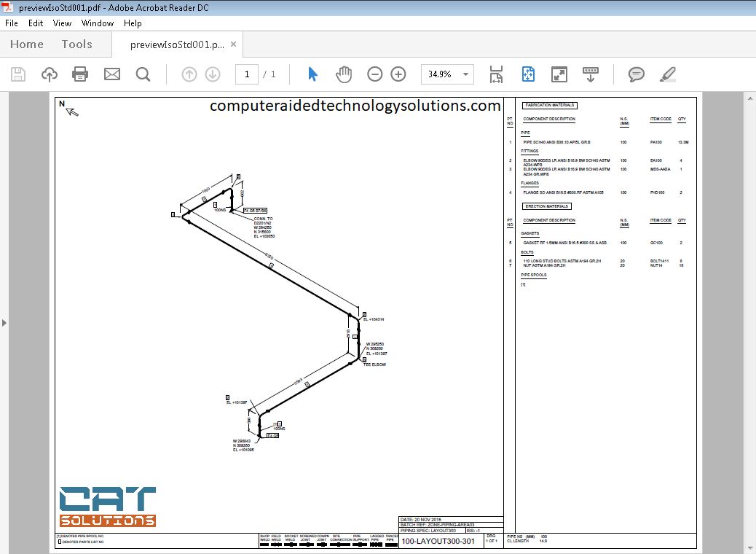Toggle fit one full page view

[528, 74]
